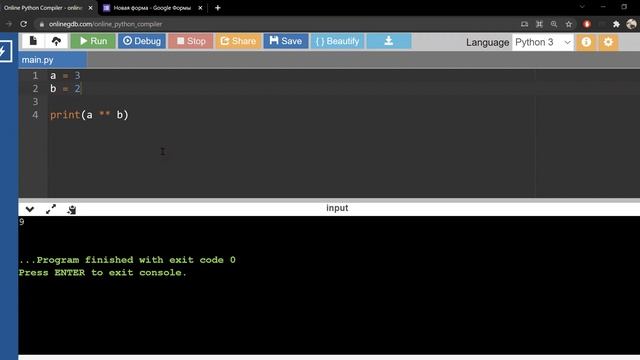
Task: Open the browser zoom icon
Action: [x=554, y=24]
